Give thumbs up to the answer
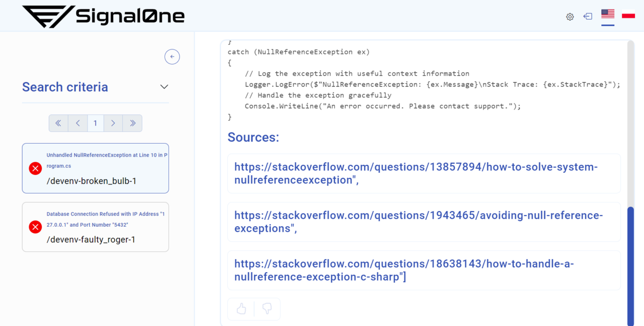Image resolution: width=644 pixels, height=326 pixels. point(241,309)
